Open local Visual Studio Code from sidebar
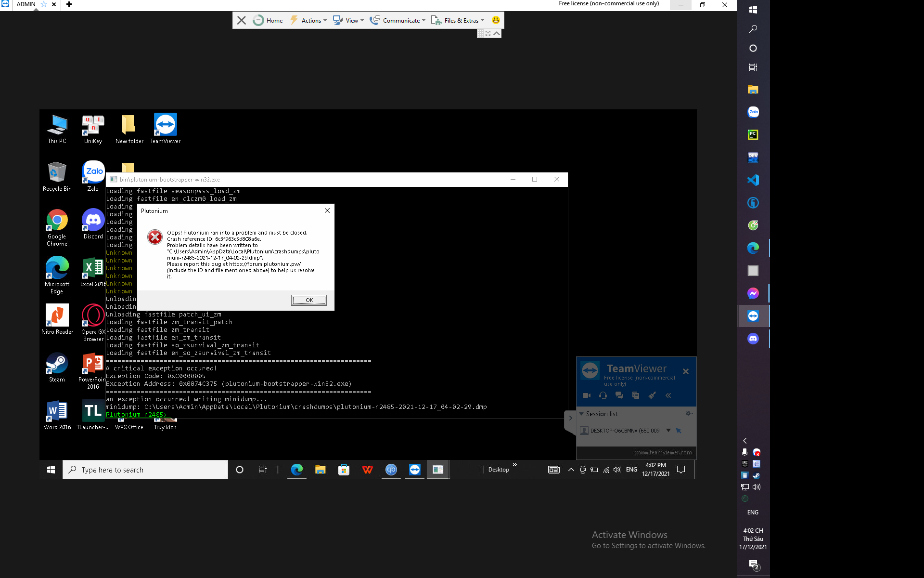The height and width of the screenshot is (578, 924). (x=753, y=180)
